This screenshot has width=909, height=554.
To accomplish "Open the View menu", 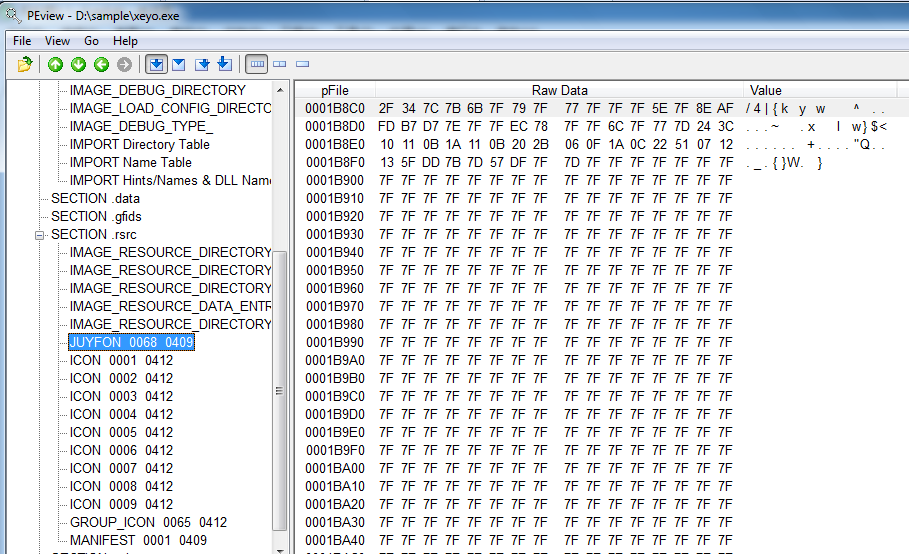I will [x=57, y=41].
